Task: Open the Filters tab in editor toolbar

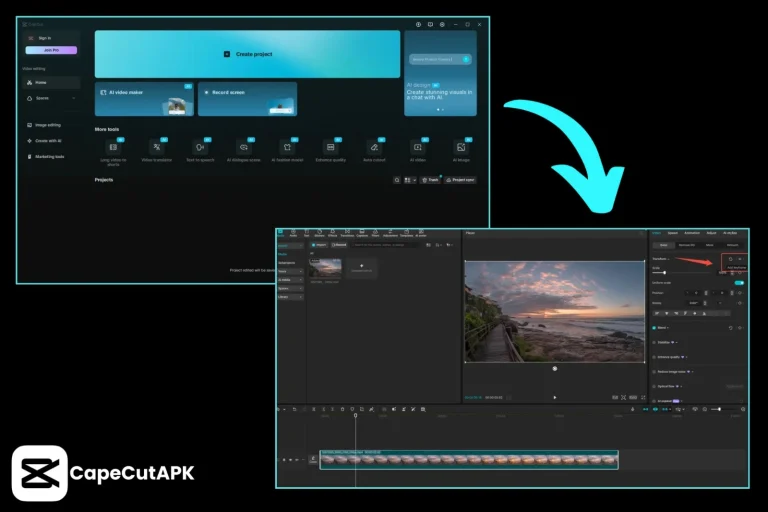Action: tap(375, 233)
